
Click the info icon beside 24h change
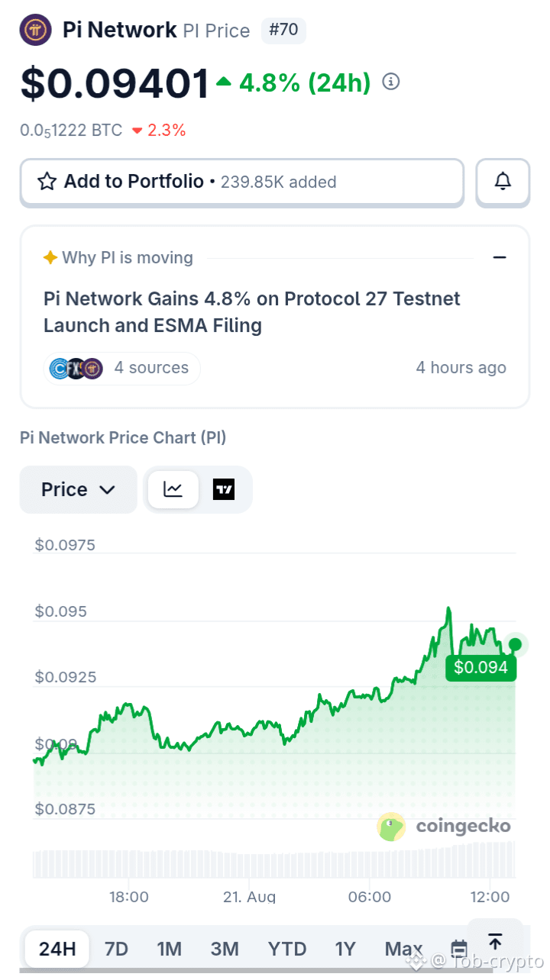pyautogui.click(x=391, y=82)
